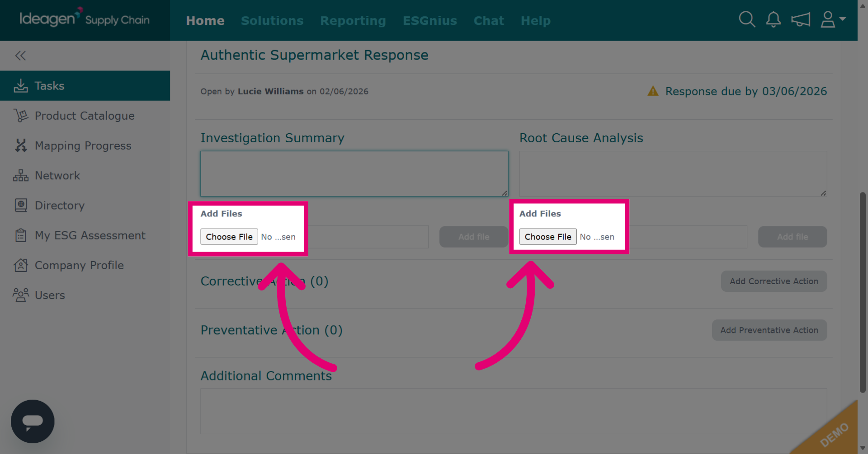Go to the Home menu
The height and width of the screenshot is (454, 868).
(x=205, y=21)
